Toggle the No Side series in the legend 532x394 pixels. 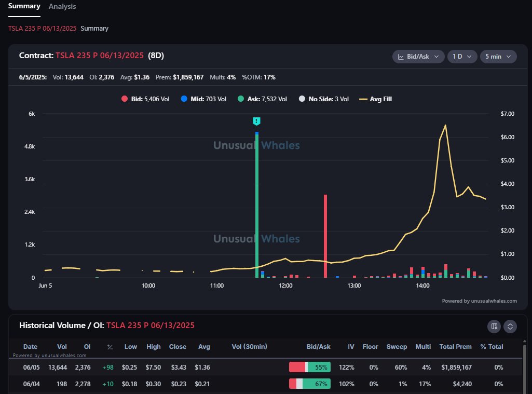(324, 99)
